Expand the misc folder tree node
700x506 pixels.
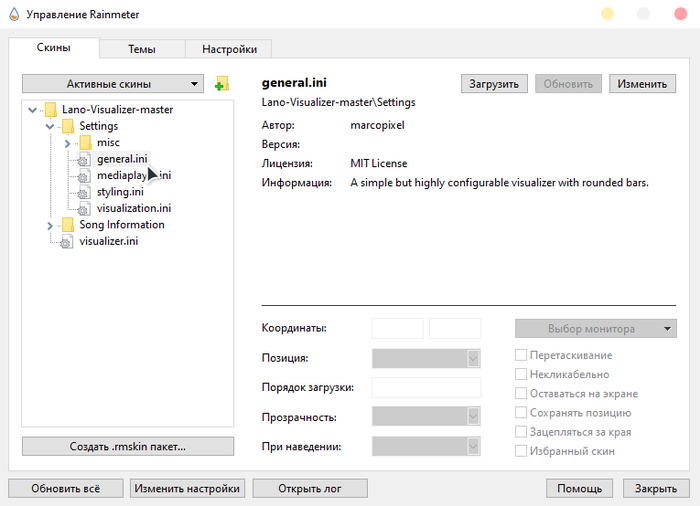tap(67, 143)
